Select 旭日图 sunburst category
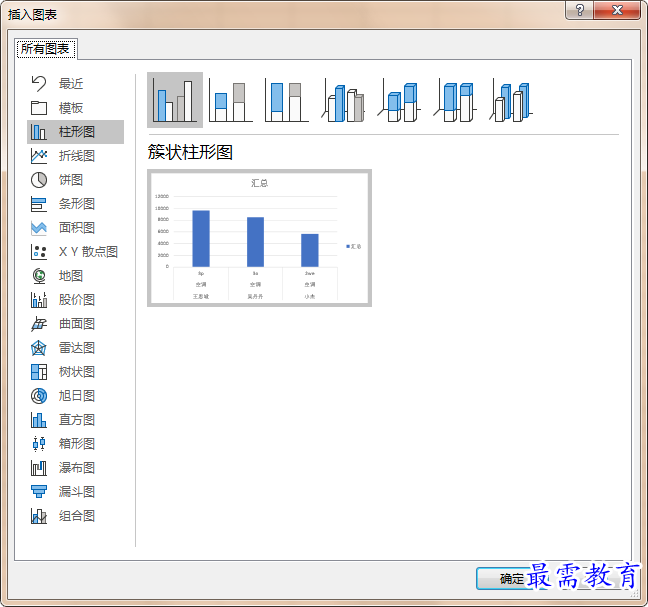 pyautogui.click(x=75, y=396)
